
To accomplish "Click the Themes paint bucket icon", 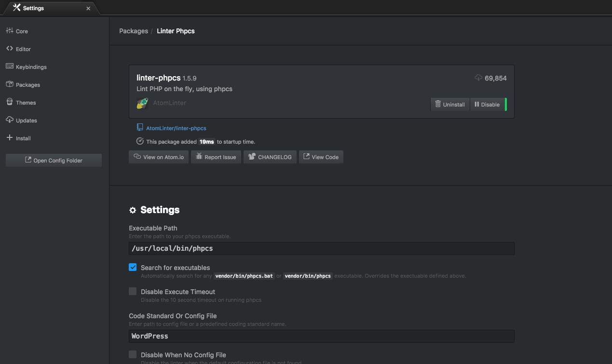I will (9, 102).
